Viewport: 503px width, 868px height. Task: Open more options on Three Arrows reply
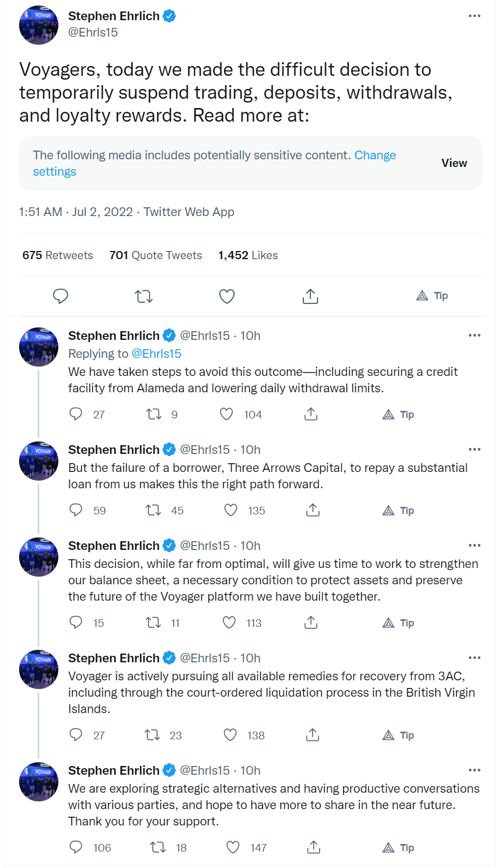coord(475,450)
